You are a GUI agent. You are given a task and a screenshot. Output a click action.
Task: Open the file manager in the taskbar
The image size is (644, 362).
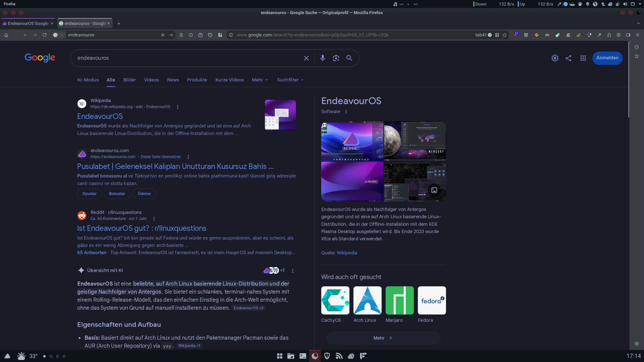tap(290, 356)
